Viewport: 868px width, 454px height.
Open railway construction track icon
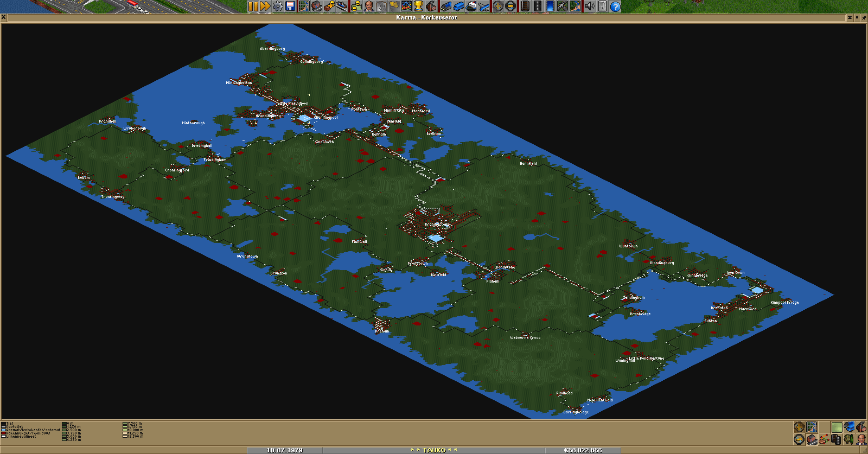click(x=525, y=7)
